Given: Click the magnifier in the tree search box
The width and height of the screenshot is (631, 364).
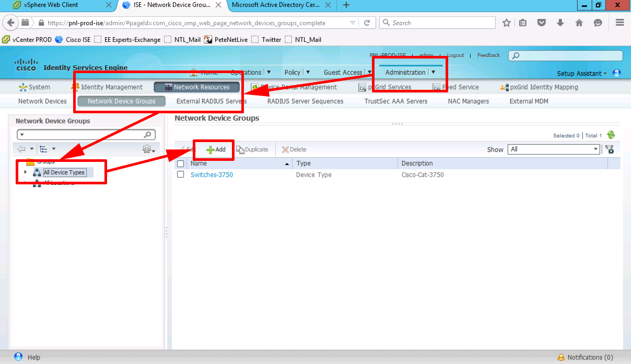Looking at the screenshot, I should pos(148,135).
